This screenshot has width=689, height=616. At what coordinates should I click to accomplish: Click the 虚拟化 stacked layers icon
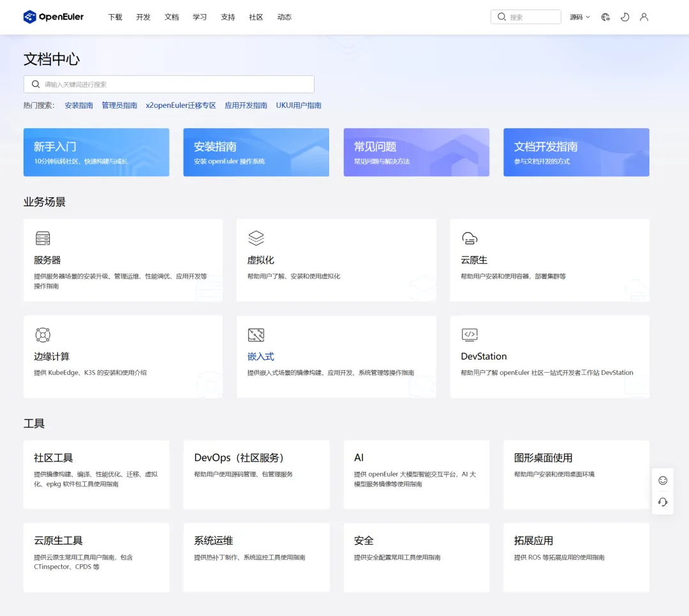click(256, 239)
